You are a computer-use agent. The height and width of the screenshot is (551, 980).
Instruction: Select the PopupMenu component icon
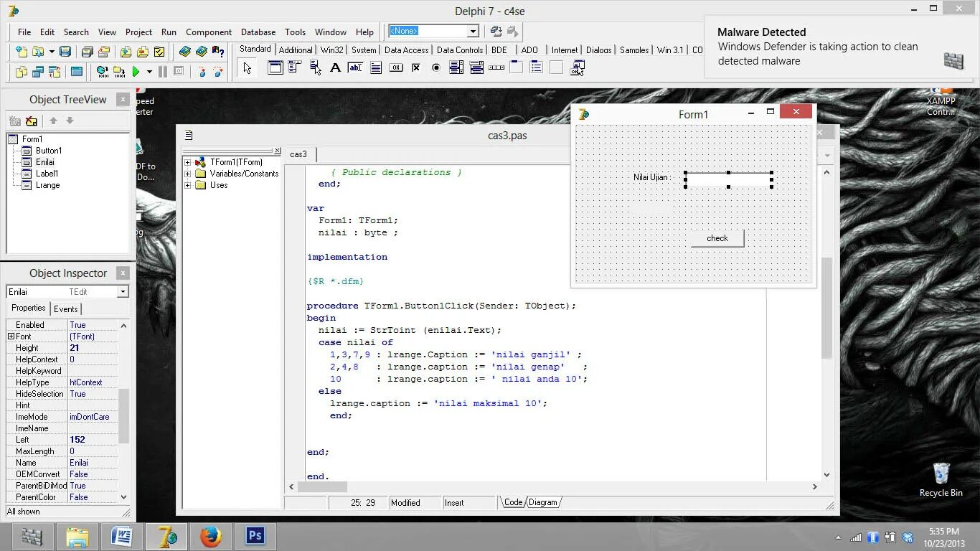pyautogui.click(x=315, y=68)
